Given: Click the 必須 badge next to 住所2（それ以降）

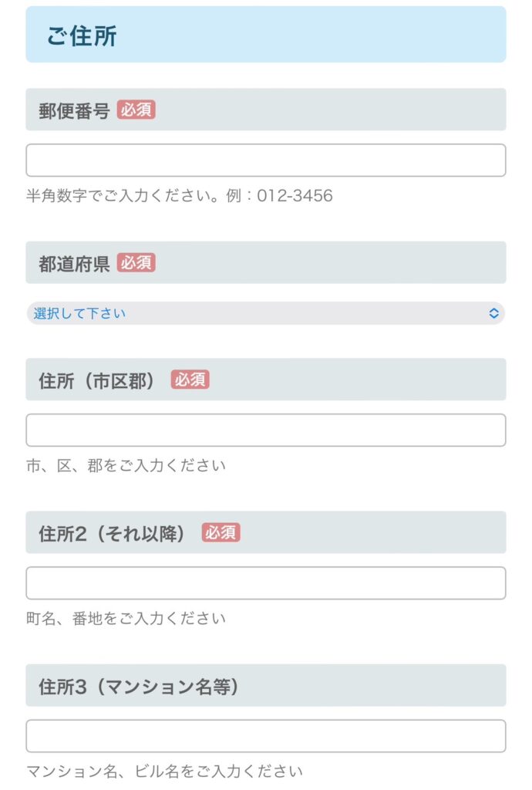Looking at the screenshot, I should 224,532.
